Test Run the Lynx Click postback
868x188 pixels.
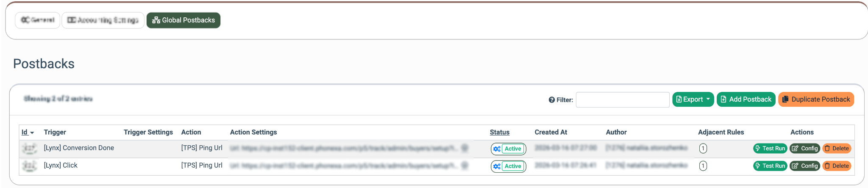coord(770,166)
